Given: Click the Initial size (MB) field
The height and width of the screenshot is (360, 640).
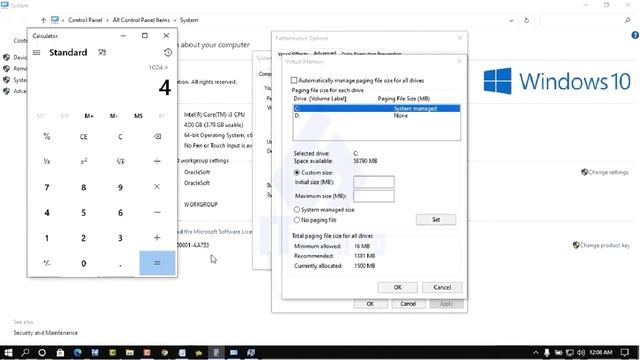Looking at the screenshot, I should [374, 182].
